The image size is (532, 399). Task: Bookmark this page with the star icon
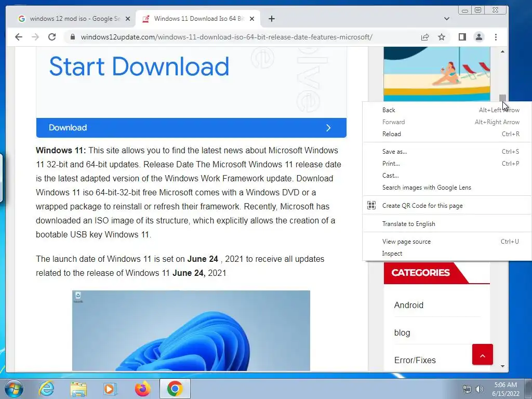[442, 37]
